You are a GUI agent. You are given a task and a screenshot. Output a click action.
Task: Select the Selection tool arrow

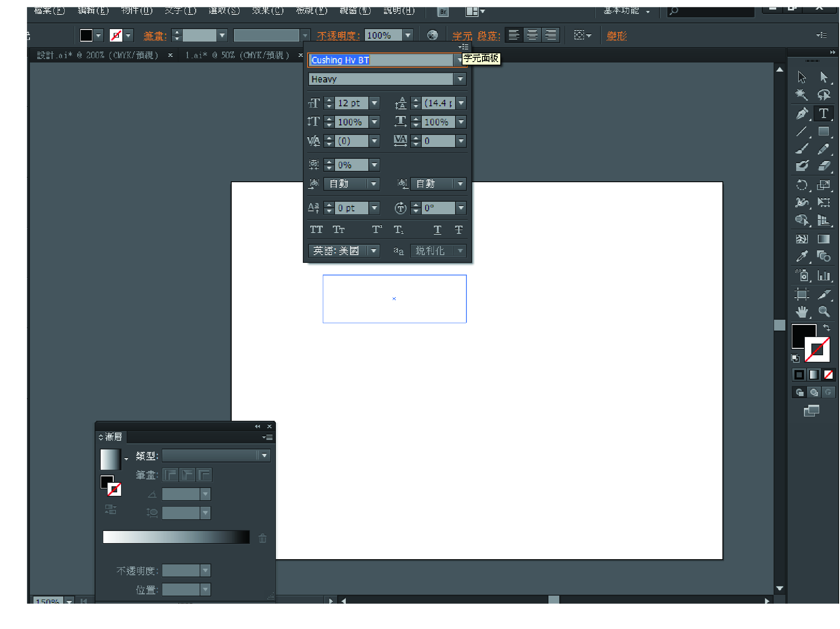(x=802, y=78)
